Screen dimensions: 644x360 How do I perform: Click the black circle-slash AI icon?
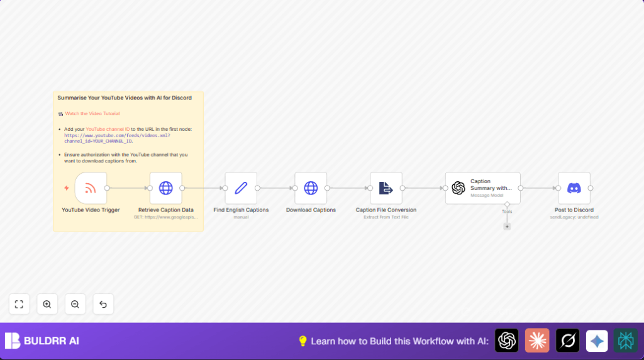tap(568, 340)
